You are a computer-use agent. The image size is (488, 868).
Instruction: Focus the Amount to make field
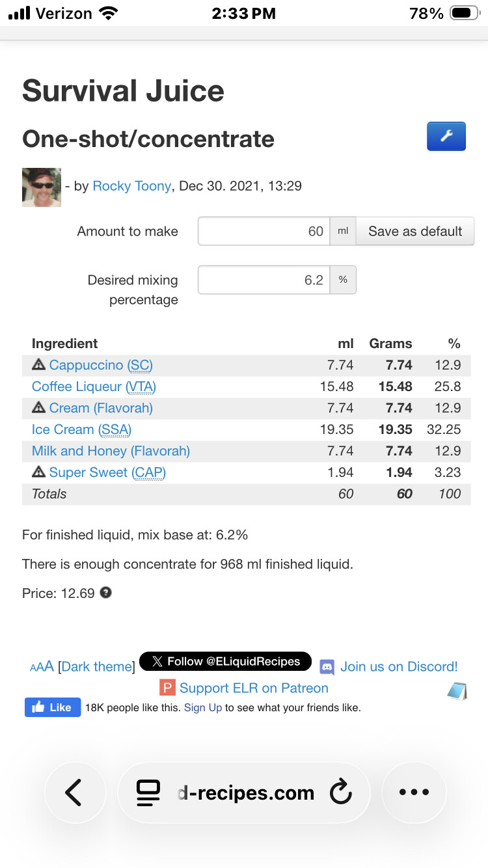(x=264, y=231)
